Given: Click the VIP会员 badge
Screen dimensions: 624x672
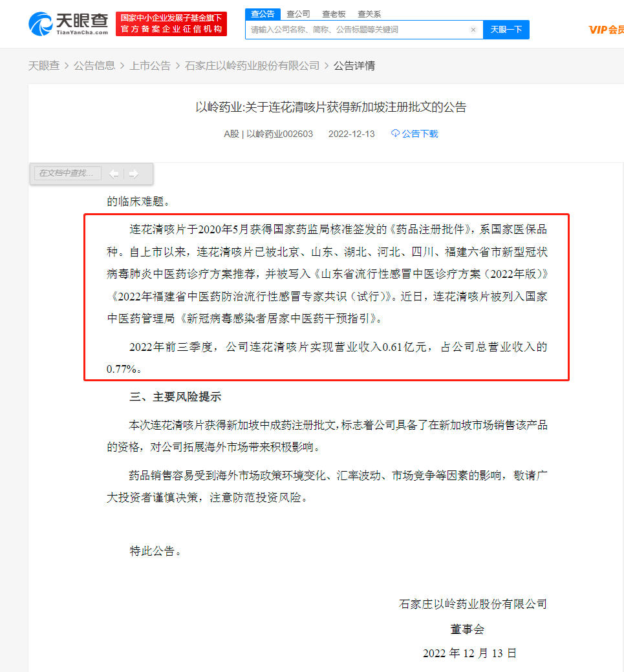Looking at the screenshot, I should pyautogui.click(x=606, y=30).
